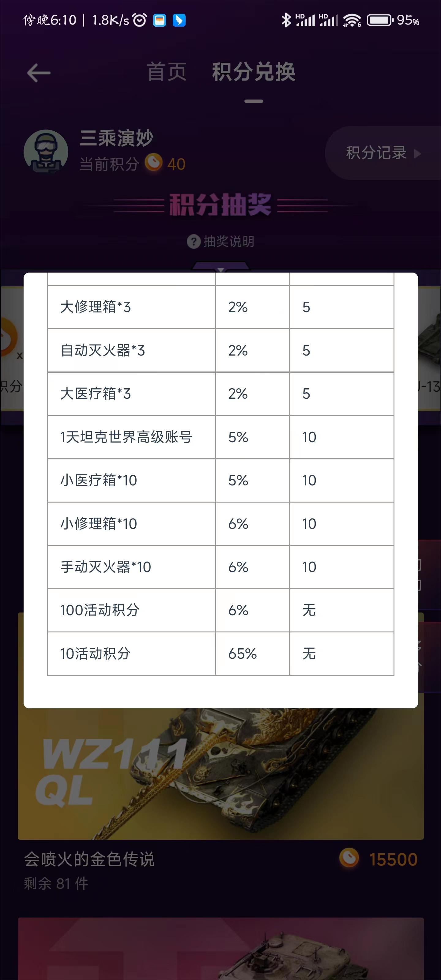Open the 抽奖说明 link
Image resolution: width=441 pixels, height=980 pixels.
coord(229,241)
